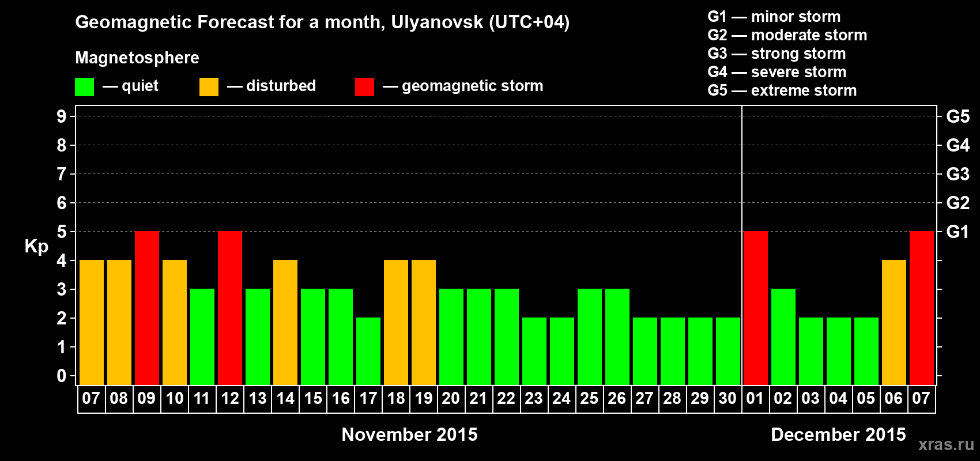This screenshot has width=980, height=461.
Task: Click the orange bar for November 14
Action: (x=285, y=323)
